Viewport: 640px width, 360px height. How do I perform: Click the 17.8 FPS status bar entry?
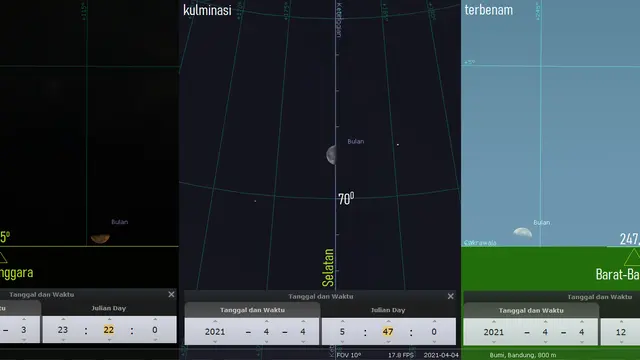(x=401, y=355)
